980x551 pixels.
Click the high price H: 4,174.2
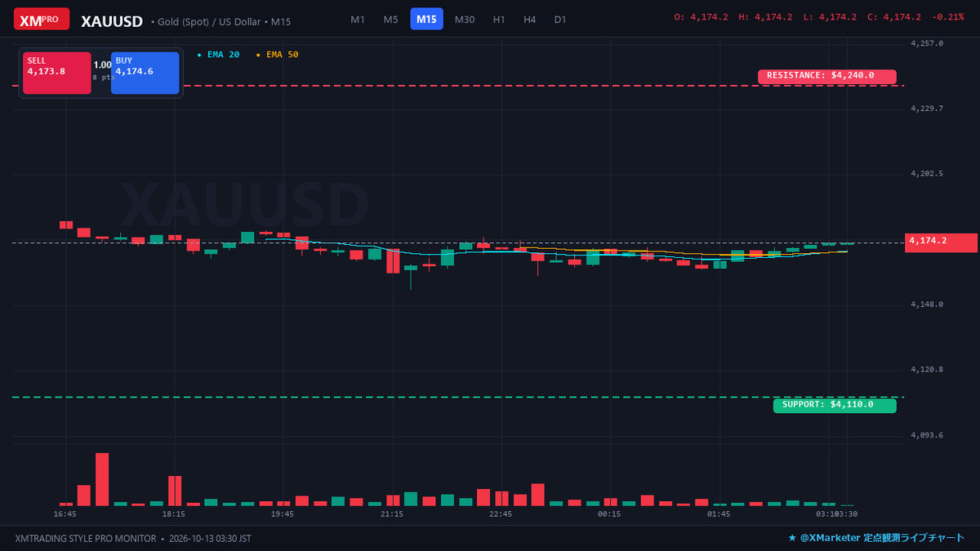pos(765,17)
